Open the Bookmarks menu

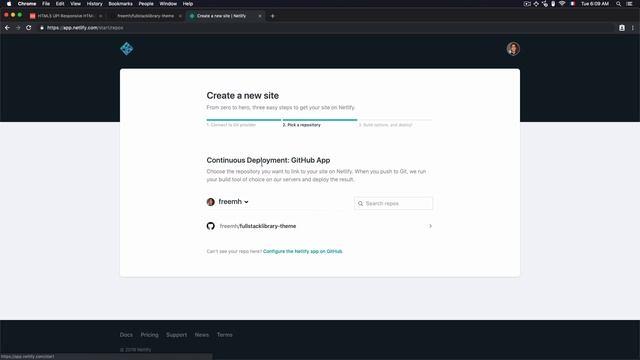point(120,4)
